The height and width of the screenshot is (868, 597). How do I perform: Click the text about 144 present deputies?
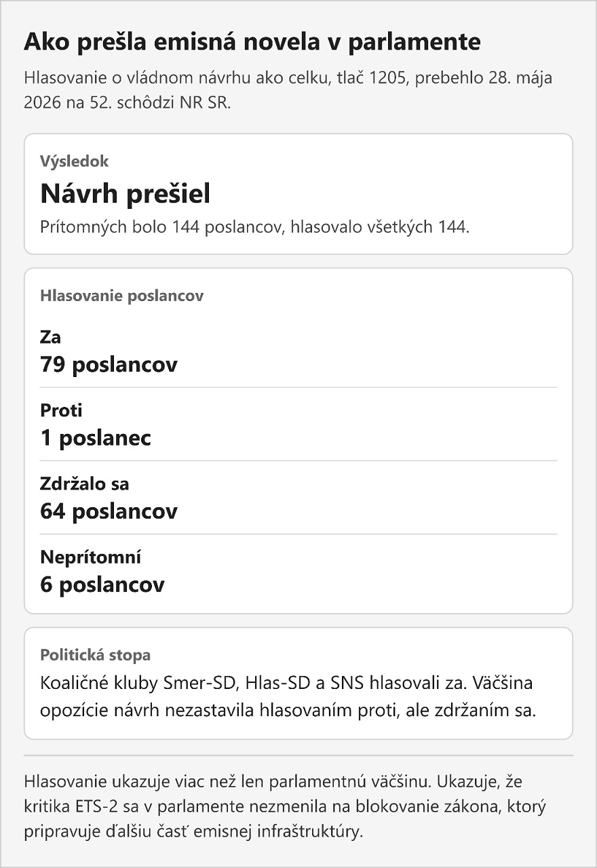coord(254,227)
